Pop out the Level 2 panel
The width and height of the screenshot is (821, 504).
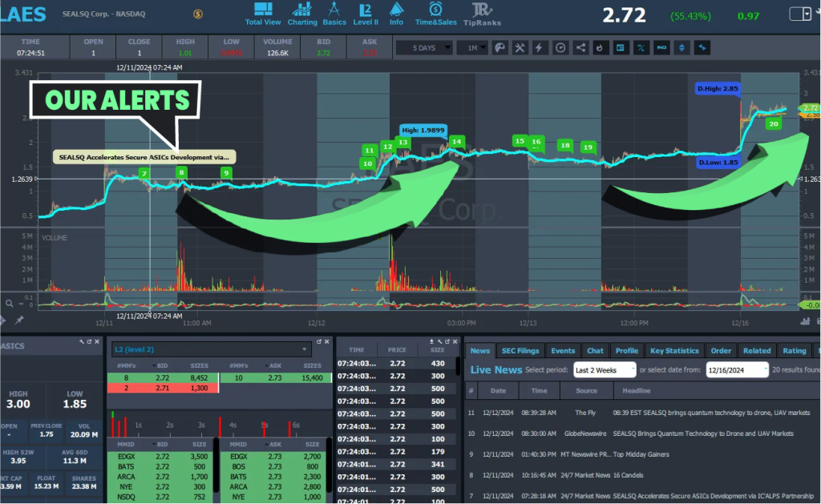coord(319,342)
